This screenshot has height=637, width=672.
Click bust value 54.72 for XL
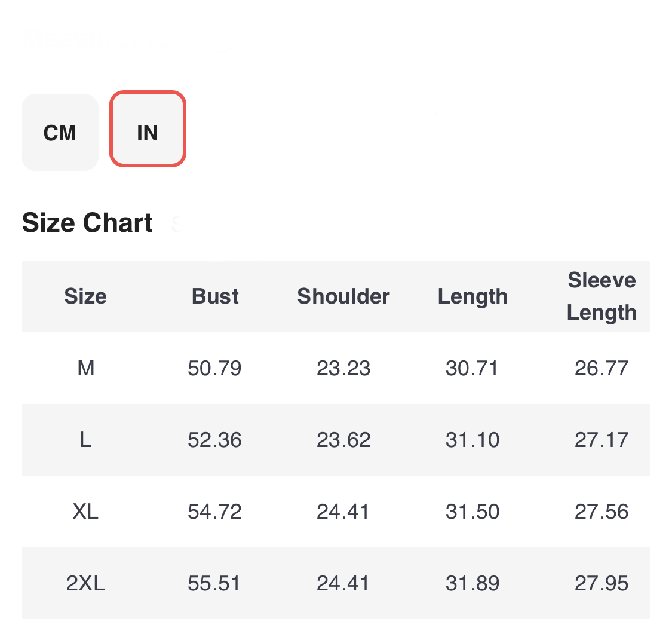214,512
